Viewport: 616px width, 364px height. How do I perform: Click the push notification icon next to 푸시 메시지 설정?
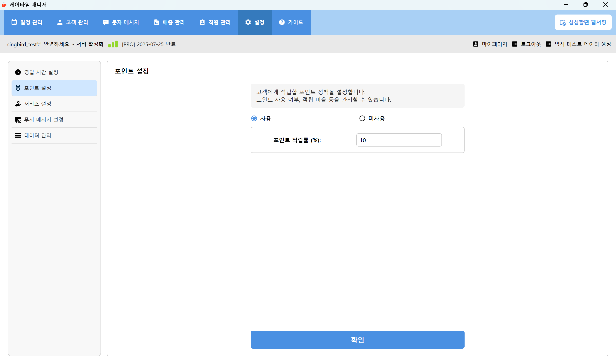coord(18,120)
